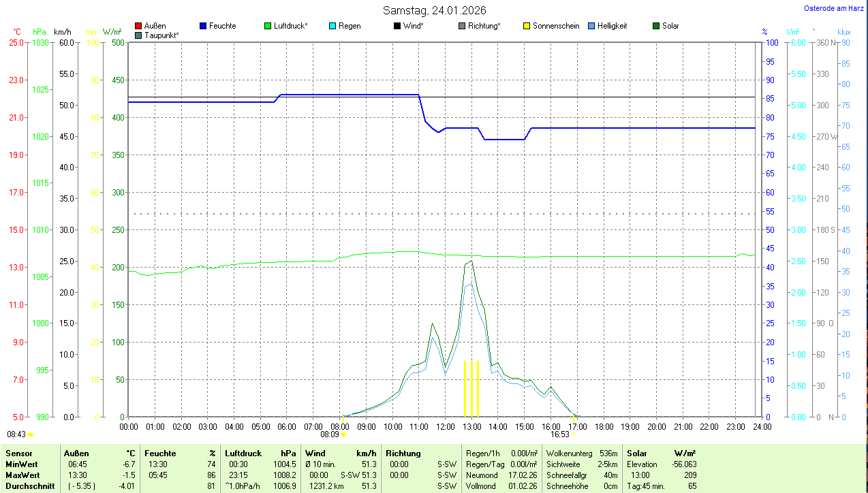Click the Durchschnitt row label
Viewport: 868px width, 493px height.
30,486
